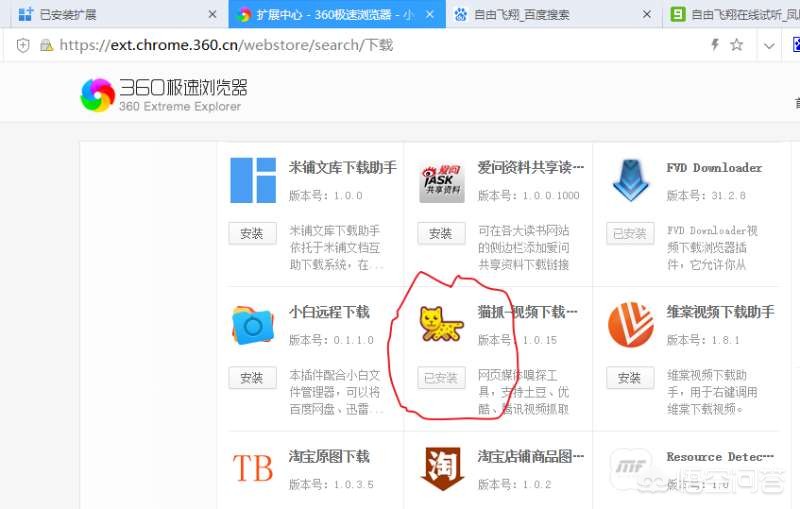The image size is (800, 509).
Task: Open the 淘宝店铺商品图 淘 icon
Action: click(x=442, y=468)
